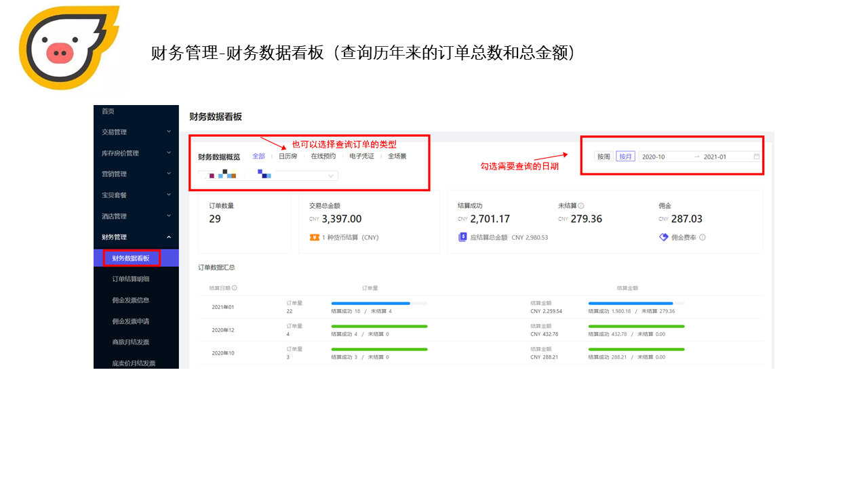Screen dimensions: 868x488
Task: Go to 首页 in the sidebar
Action: 108,111
